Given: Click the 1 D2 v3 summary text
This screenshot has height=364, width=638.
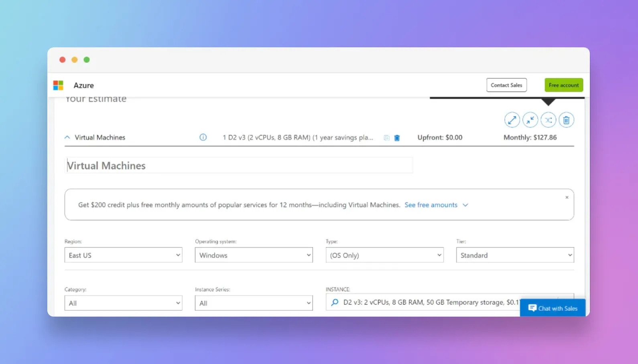Looking at the screenshot, I should 298,138.
